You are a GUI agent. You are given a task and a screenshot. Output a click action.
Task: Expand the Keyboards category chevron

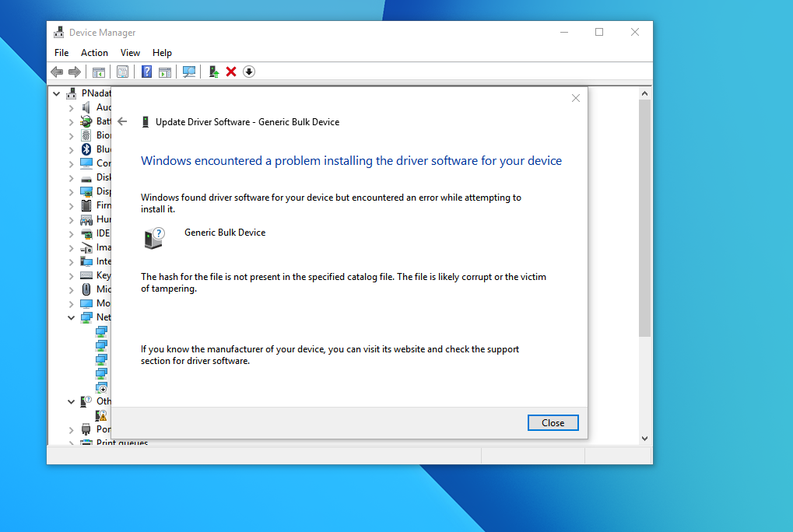click(x=72, y=276)
